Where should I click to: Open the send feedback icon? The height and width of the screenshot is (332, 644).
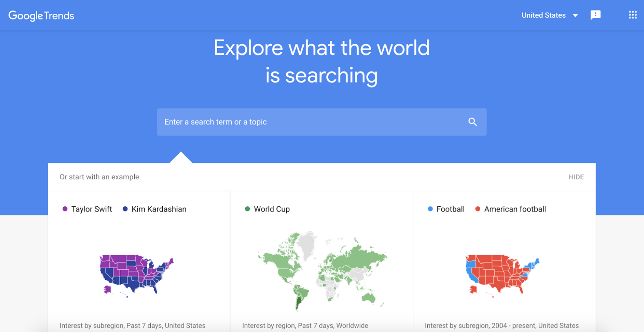point(595,15)
